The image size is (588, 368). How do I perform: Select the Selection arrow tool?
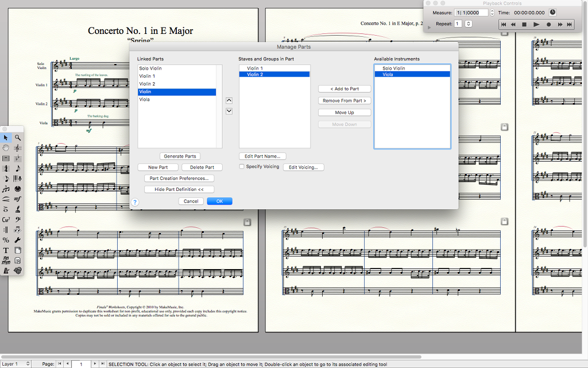[x=6, y=138]
